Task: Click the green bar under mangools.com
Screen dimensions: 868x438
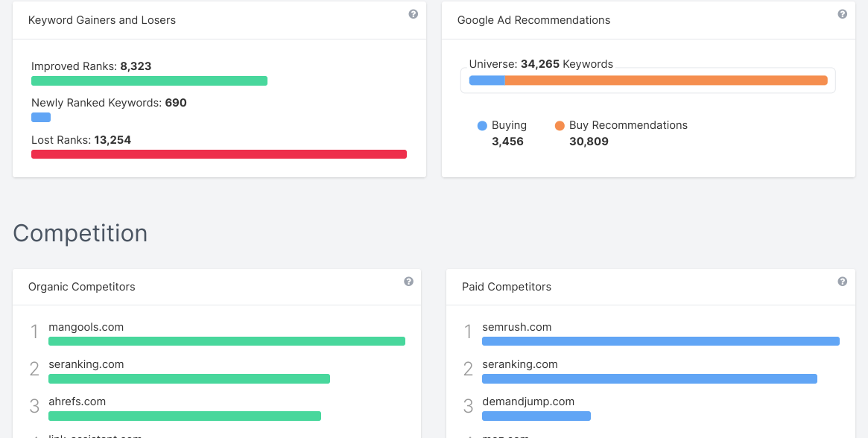Action: (227, 341)
